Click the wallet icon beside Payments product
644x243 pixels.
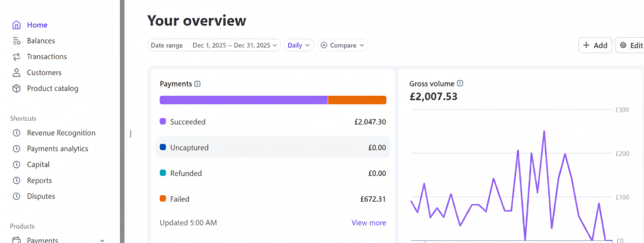pos(16,240)
